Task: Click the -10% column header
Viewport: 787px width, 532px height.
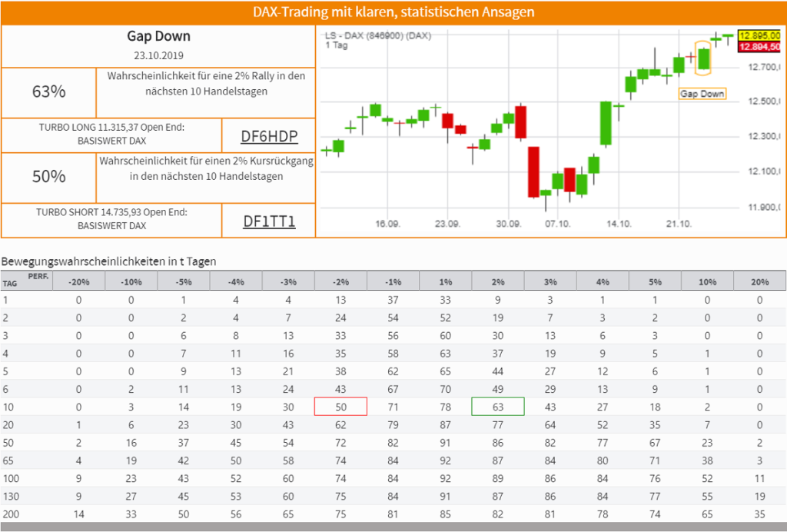Action: click(x=131, y=282)
